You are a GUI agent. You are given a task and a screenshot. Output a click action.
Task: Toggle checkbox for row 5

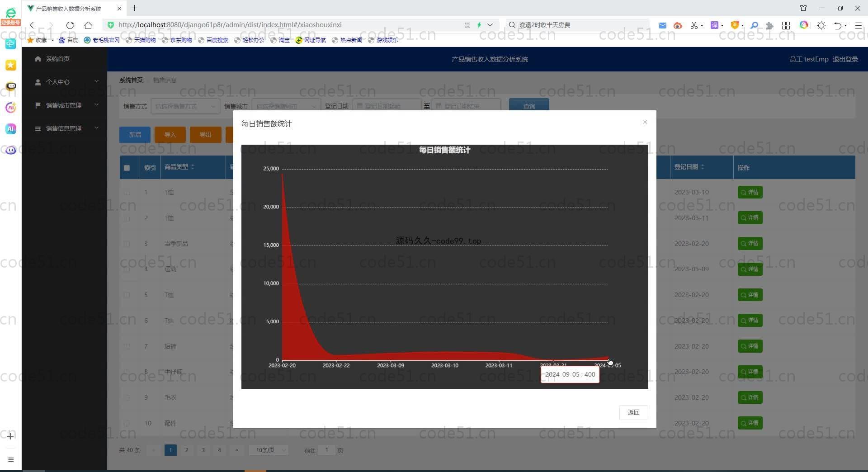[x=127, y=295]
